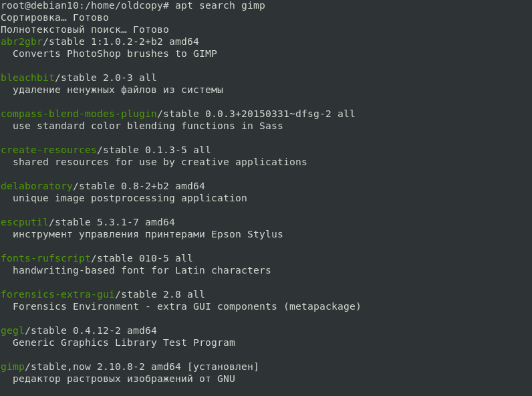The image size is (532, 396).
Task: Click the 'редактор растровых изображений от GNU' line
Action: [124, 379]
